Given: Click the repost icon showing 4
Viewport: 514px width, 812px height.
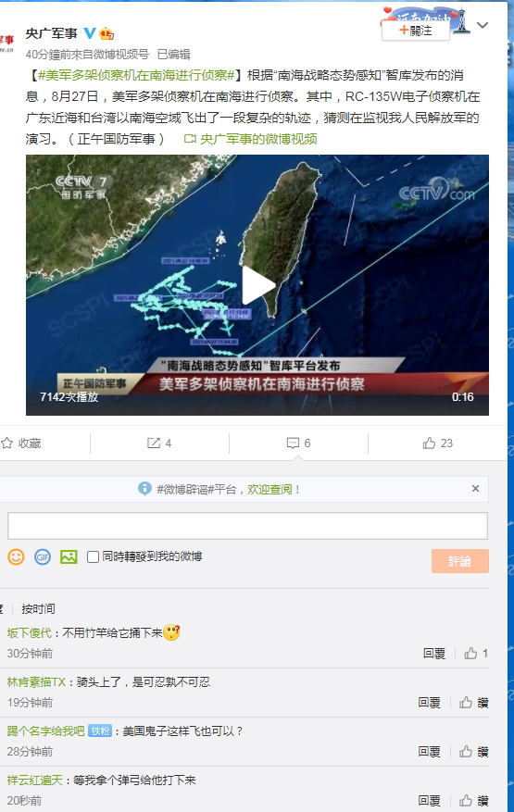Looking at the screenshot, I should [x=154, y=443].
